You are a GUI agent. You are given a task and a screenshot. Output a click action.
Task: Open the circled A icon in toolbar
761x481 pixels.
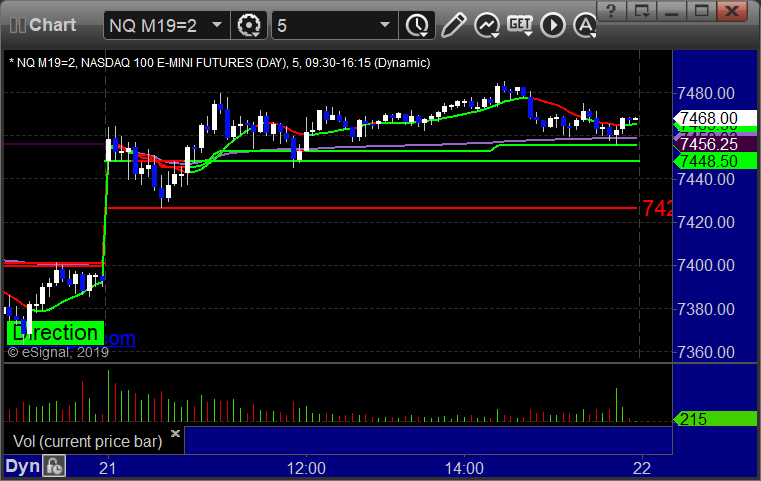point(585,25)
